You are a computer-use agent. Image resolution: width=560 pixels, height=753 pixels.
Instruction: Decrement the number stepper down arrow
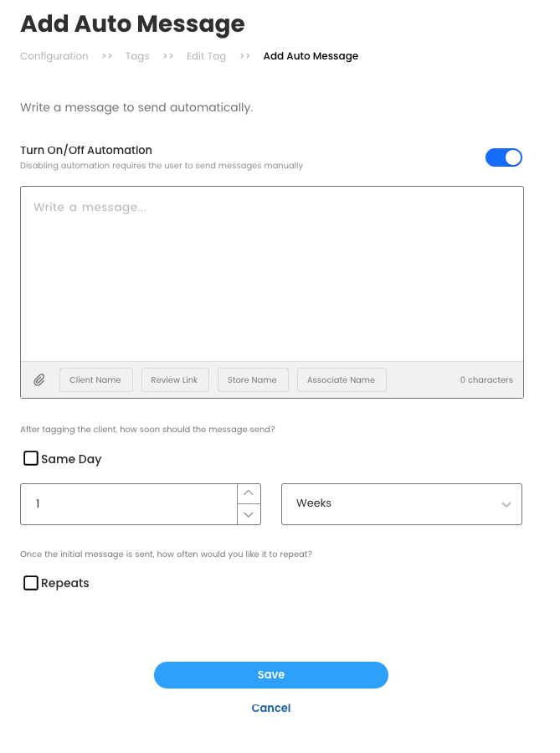pyautogui.click(x=249, y=514)
